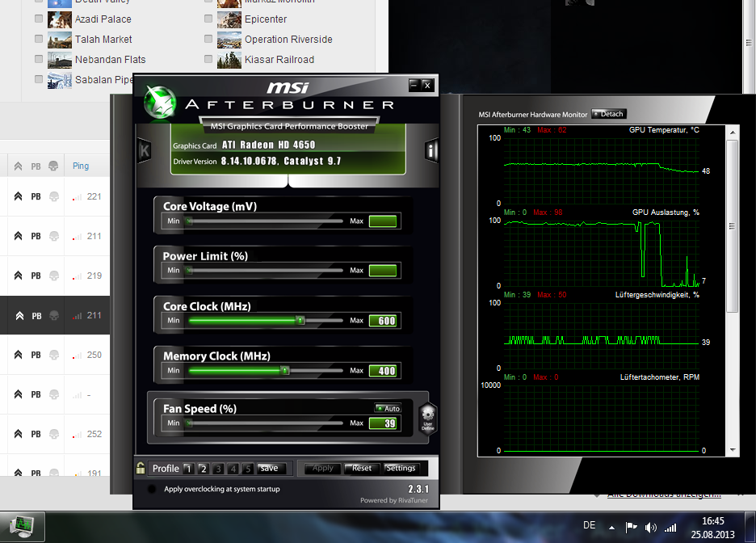Open Afterburner Settings
756x543 pixels.
tap(401, 468)
